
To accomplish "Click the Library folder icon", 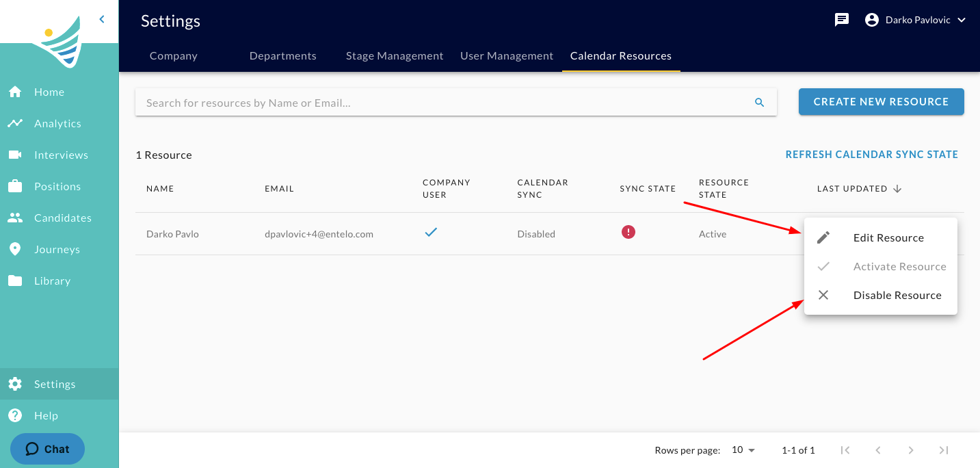I will 15,281.
